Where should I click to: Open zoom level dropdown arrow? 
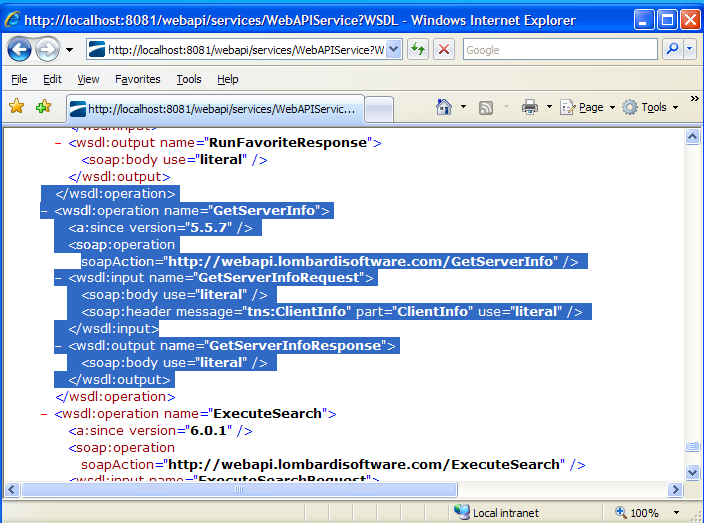(x=676, y=512)
